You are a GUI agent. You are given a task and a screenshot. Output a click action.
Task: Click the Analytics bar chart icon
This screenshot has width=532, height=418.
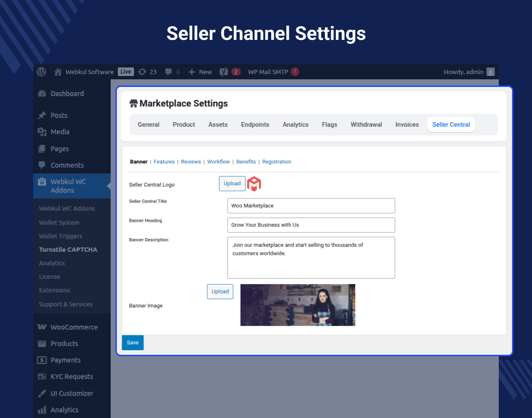point(42,410)
